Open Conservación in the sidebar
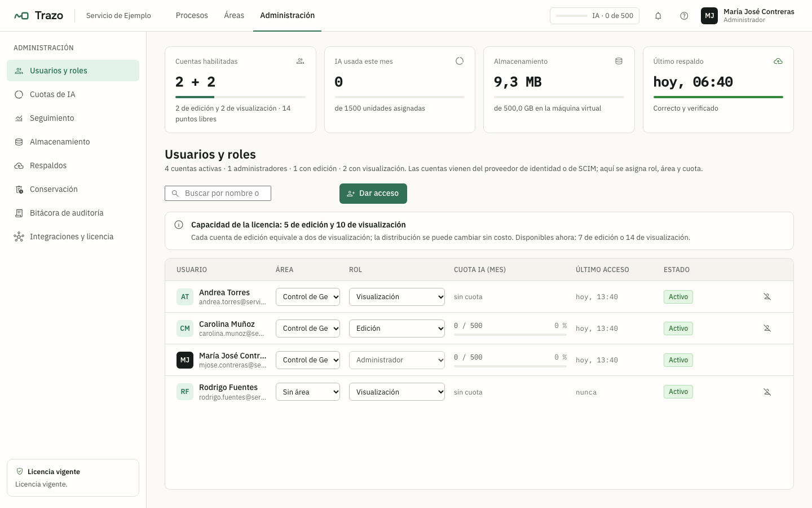812x508 pixels. [73, 189]
